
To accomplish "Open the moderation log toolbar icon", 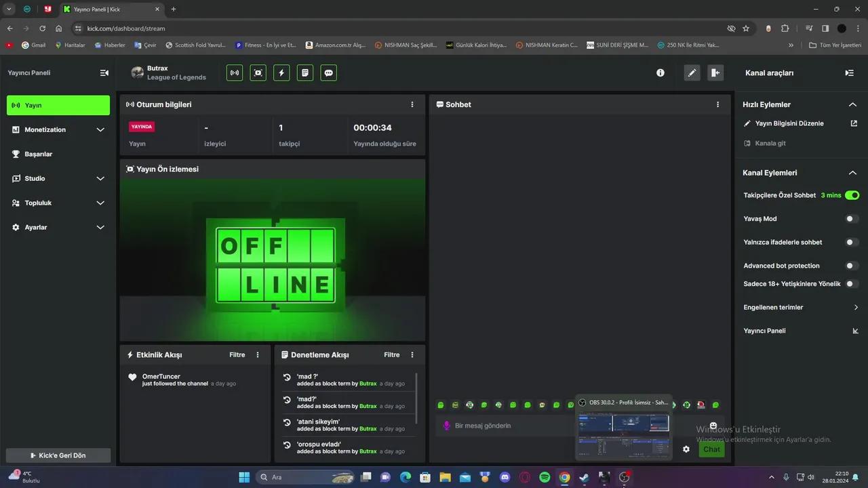I will [305, 73].
